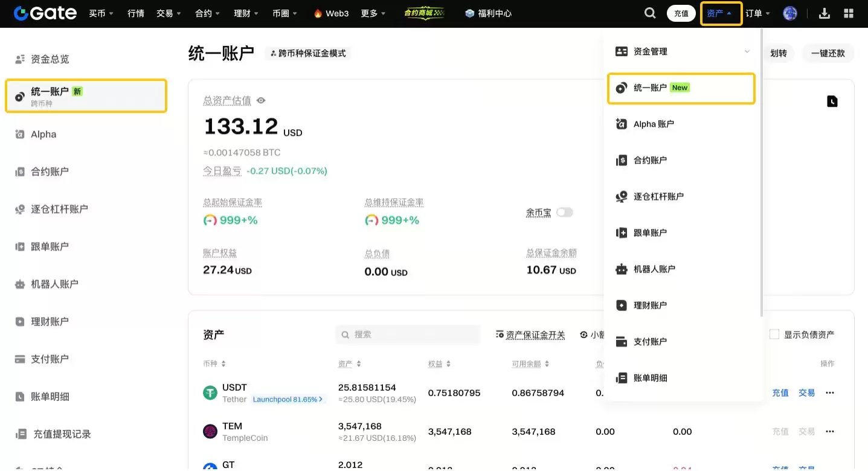
Task: Collapse the 资金管理 section chevron
Action: pyautogui.click(x=747, y=51)
